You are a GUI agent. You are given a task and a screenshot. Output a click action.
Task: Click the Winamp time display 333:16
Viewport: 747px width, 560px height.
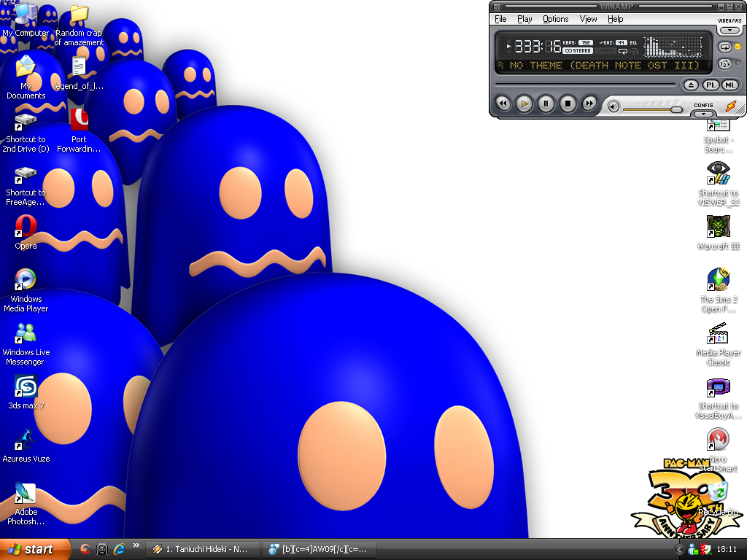point(538,46)
